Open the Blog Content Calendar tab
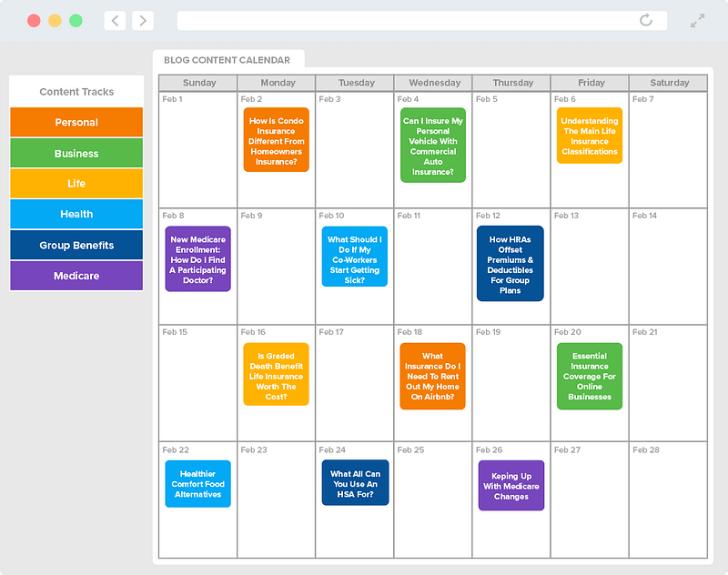The height and width of the screenshot is (575, 728). point(227,60)
